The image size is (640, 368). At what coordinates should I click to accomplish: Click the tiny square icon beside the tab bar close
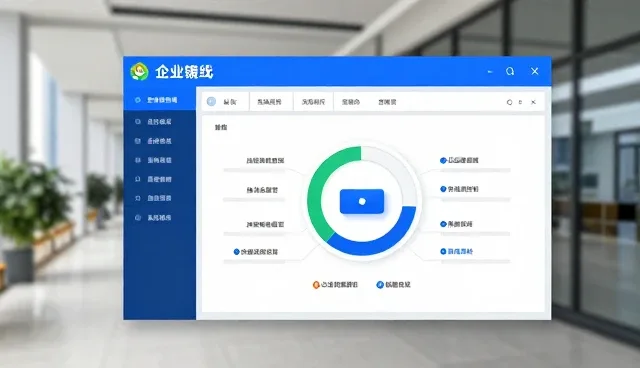click(520, 102)
